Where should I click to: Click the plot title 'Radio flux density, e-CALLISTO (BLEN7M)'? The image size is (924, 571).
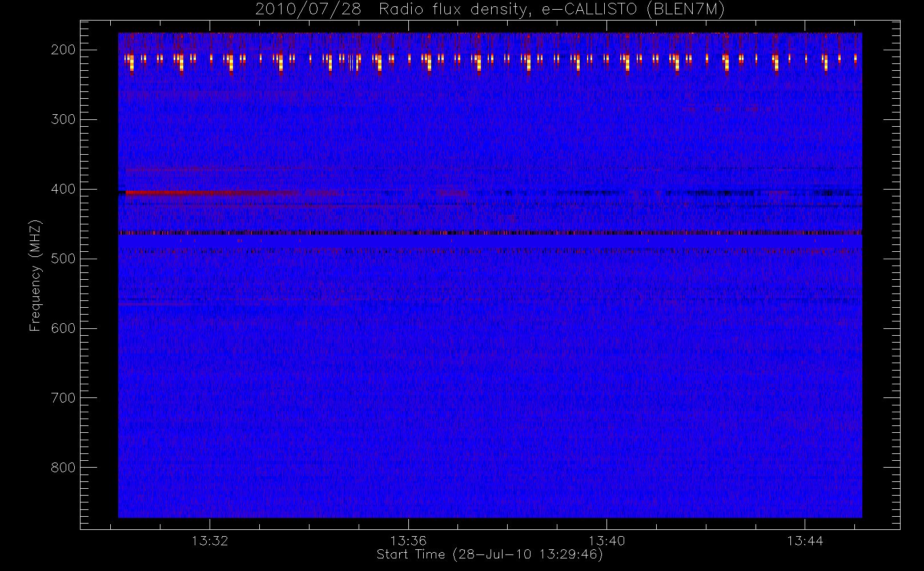(x=552, y=9)
